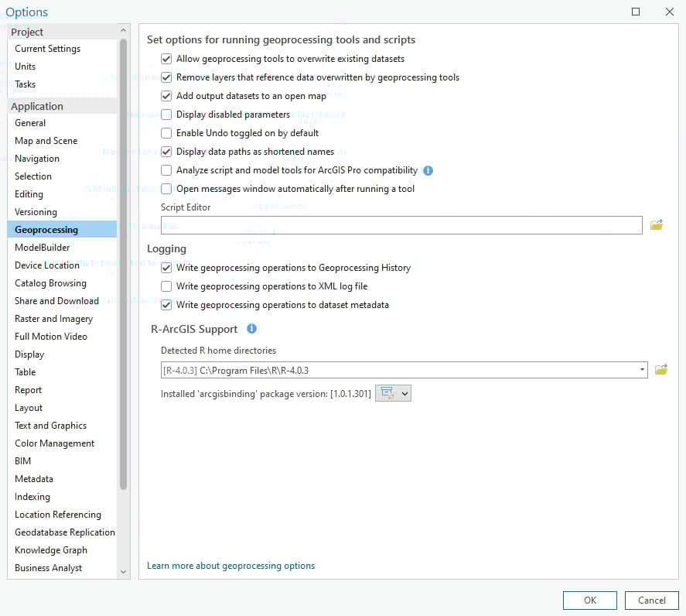The width and height of the screenshot is (686, 616).
Task: Enable writing geoprocessing operations to XML log file
Action: [166, 286]
